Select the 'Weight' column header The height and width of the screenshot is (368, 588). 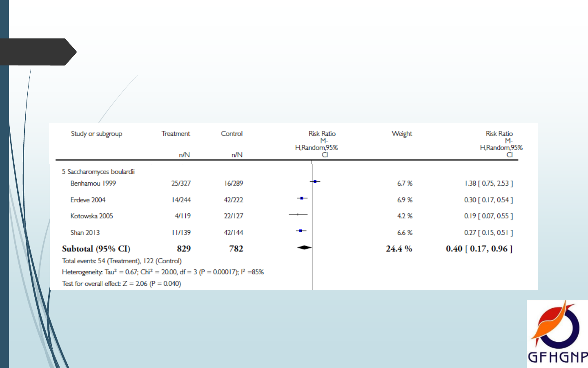(402, 134)
